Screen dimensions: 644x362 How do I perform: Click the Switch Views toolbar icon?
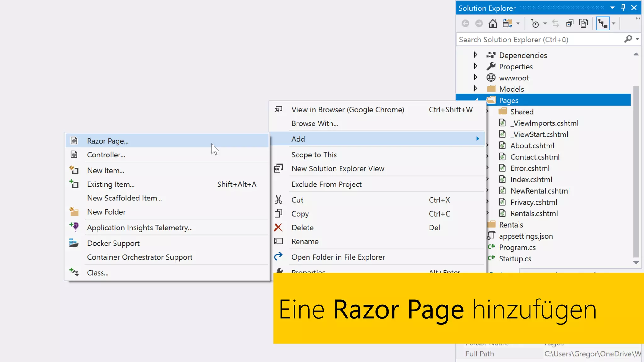507,24
